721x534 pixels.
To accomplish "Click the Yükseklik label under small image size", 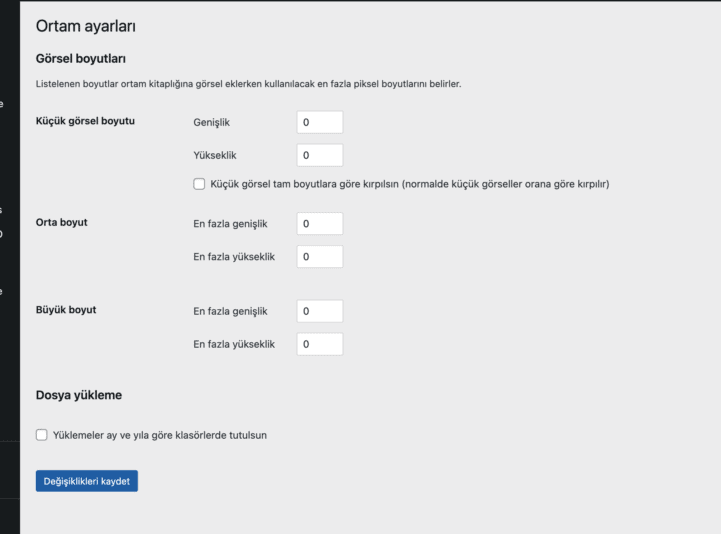I will click(215, 155).
